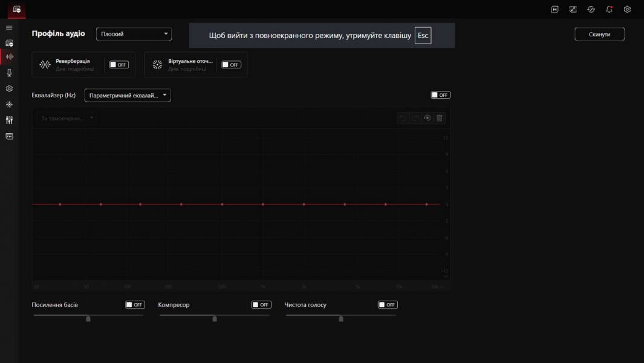Open the Профіль аудіо dropdown showing Плоский
This screenshot has height=363, width=644.
pos(134,34)
